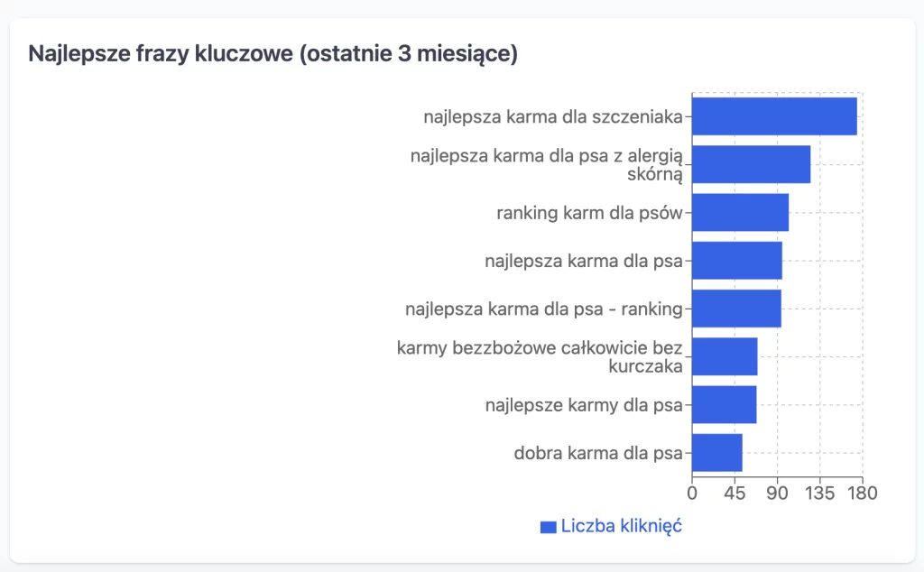
Task: Click the bar for "najlepsze karmy dla psa"
Action: point(724,404)
